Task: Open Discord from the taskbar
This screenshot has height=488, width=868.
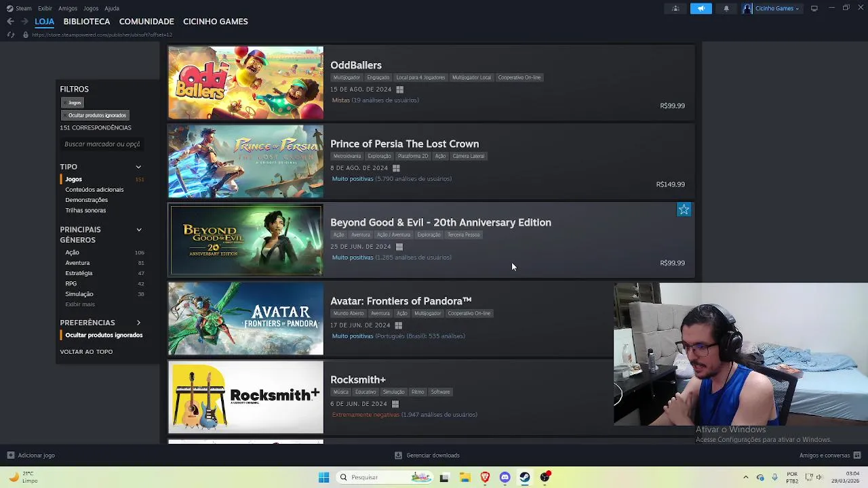Action: point(505,477)
